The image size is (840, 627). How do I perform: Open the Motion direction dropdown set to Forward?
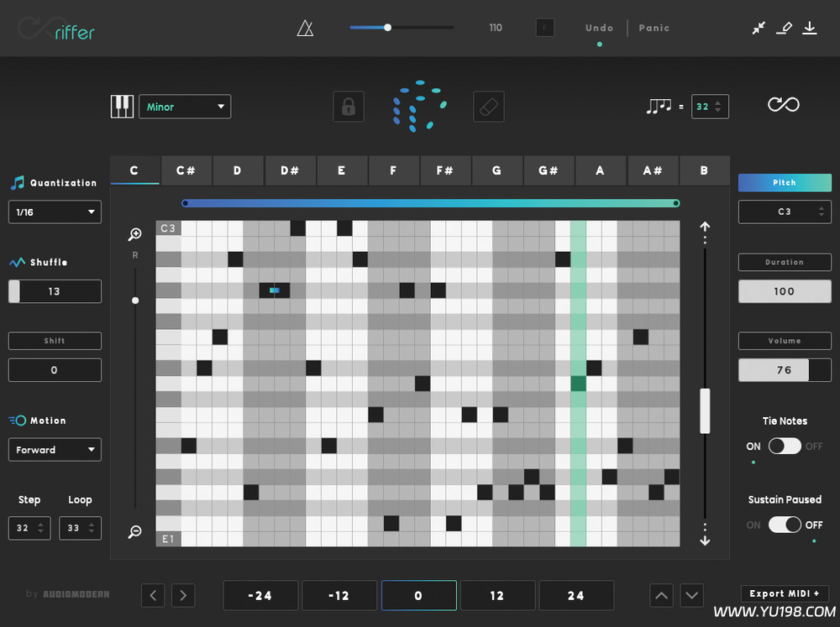55,449
